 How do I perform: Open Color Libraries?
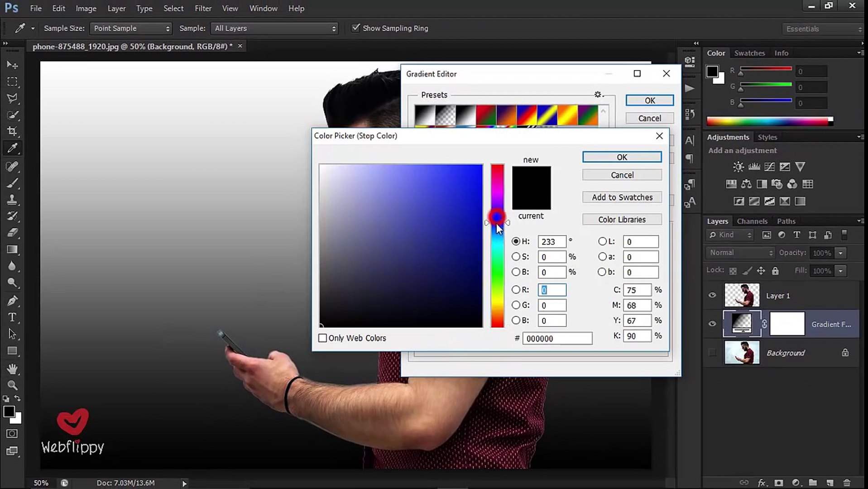point(622,220)
